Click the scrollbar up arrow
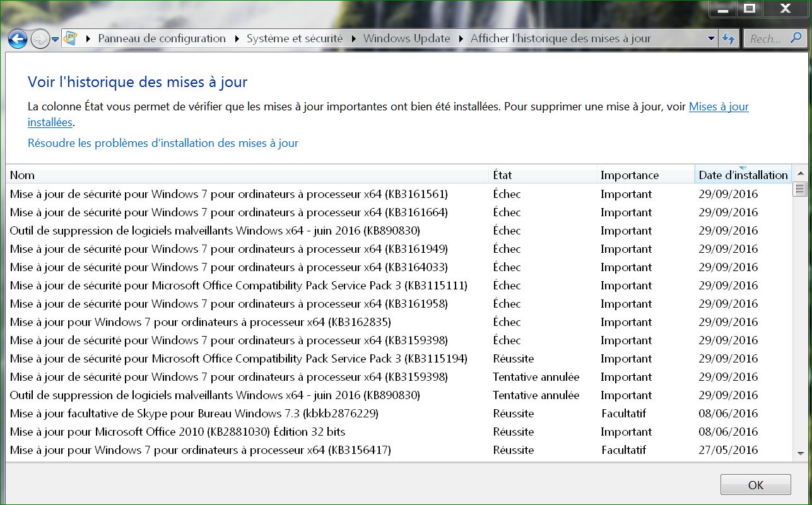This screenshot has width=812, height=505. pyautogui.click(x=800, y=174)
